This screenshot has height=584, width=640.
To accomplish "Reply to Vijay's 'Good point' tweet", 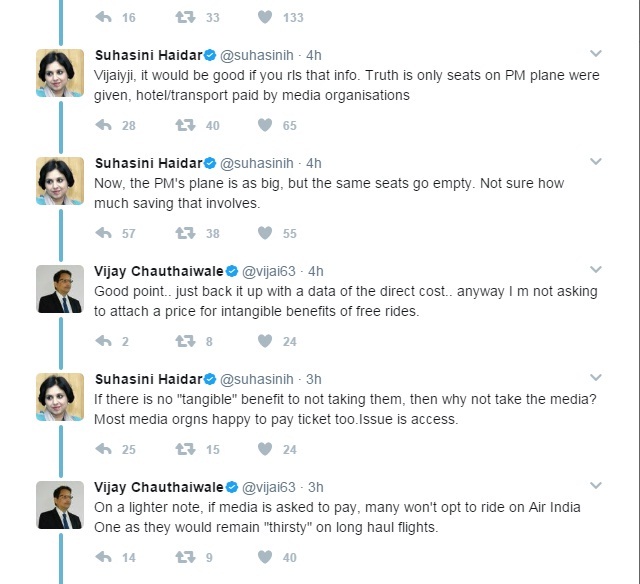I will [103, 341].
